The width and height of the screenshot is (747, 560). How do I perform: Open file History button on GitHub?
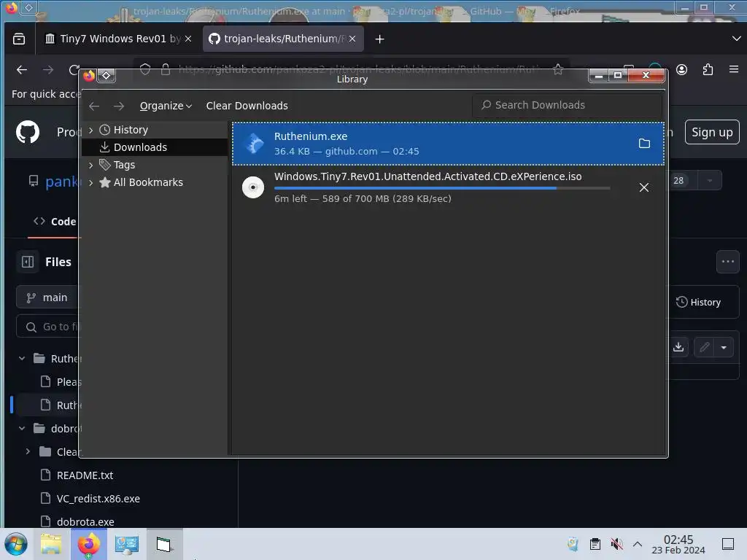pyautogui.click(x=698, y=302)
